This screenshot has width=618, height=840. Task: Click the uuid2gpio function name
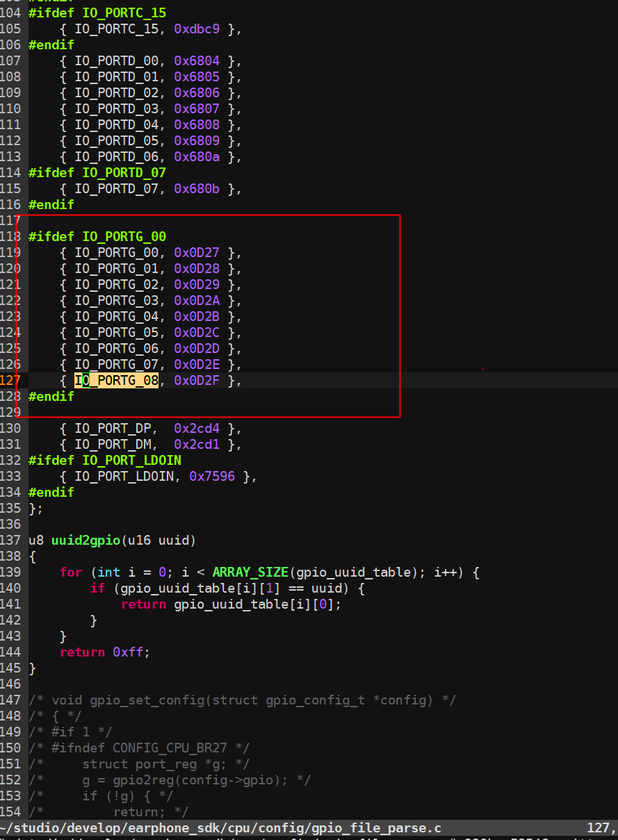click(86, 541)
